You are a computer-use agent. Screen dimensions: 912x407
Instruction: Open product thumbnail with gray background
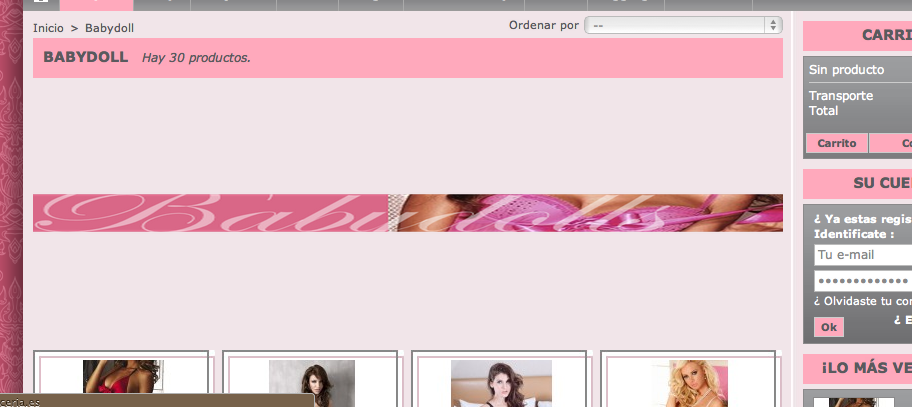tap(312, 383)
